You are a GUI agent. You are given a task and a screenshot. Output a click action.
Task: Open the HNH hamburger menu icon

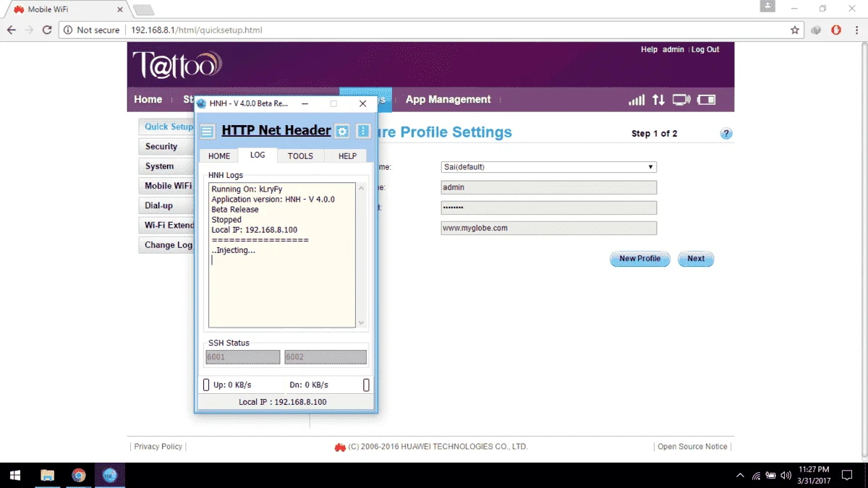coord(208,131)
